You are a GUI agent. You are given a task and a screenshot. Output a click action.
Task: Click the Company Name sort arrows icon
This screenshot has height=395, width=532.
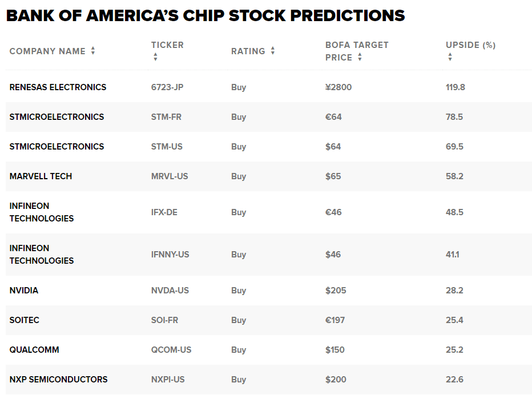[x=93, y=51]
